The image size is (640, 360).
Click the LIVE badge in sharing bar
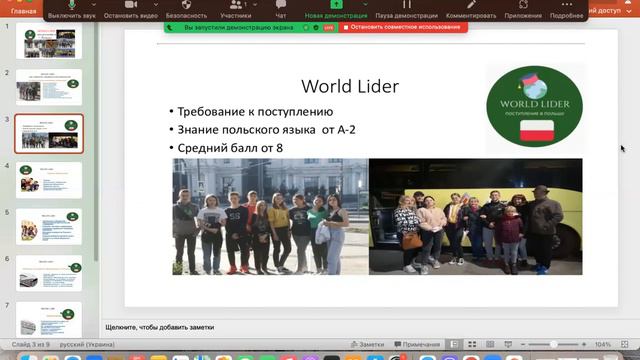pyautogui.click(x=329, y=28)
